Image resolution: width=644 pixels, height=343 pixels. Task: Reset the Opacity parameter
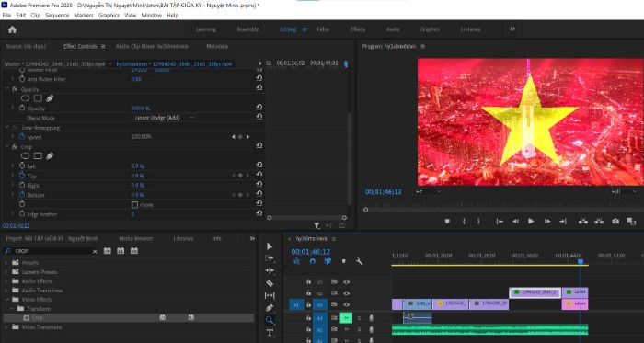tap(259, 107)
